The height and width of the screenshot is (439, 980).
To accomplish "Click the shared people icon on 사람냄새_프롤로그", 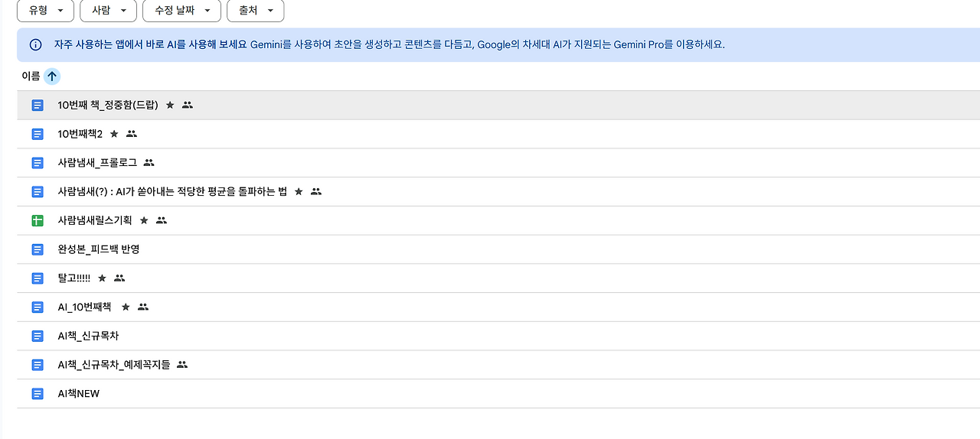I will pos(149,163).
